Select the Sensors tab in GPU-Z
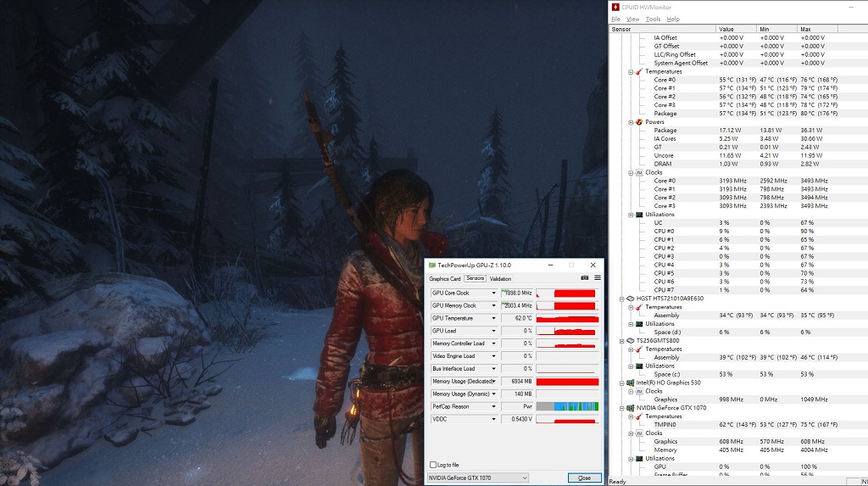 point(475,278)
